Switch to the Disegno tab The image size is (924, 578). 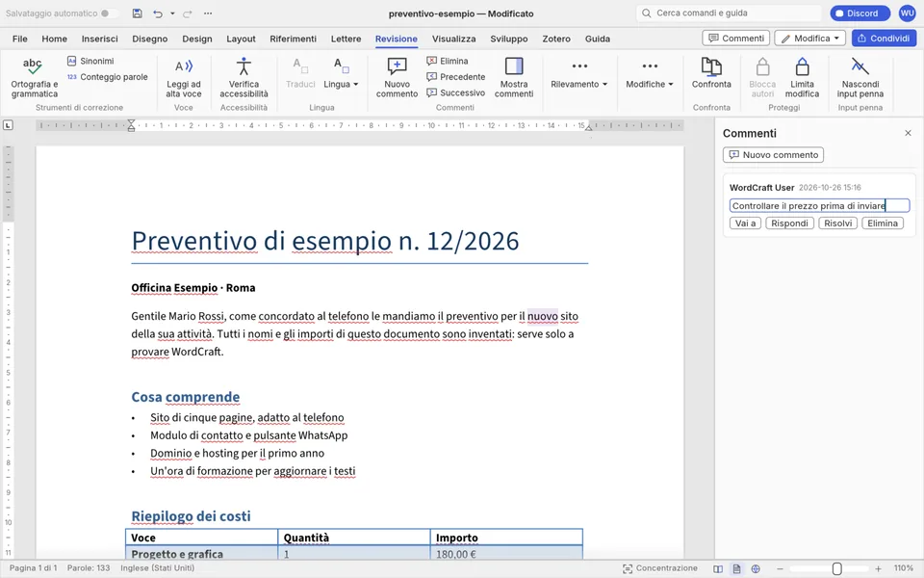pyautogui.click(x=150, y=39)
